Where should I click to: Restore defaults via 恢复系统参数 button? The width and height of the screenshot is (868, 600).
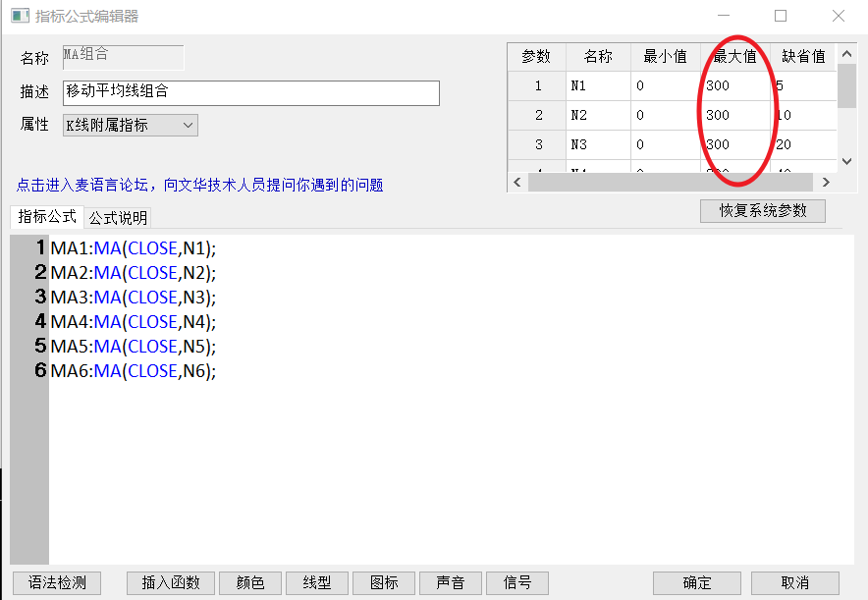point(762,211)
